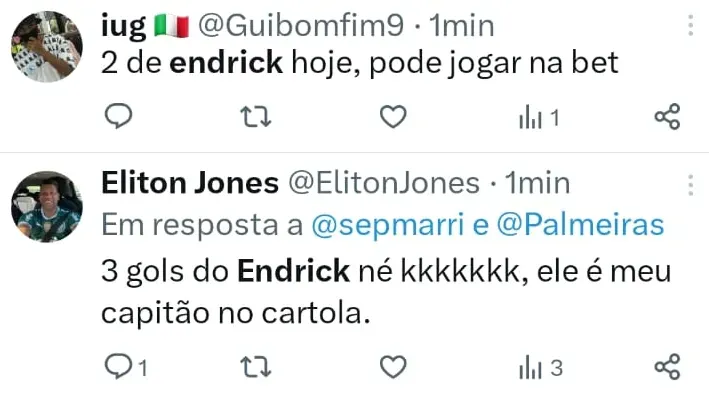Share the "pode jogar na bet" tweet
709x401 pixels.
pos(667,117)
